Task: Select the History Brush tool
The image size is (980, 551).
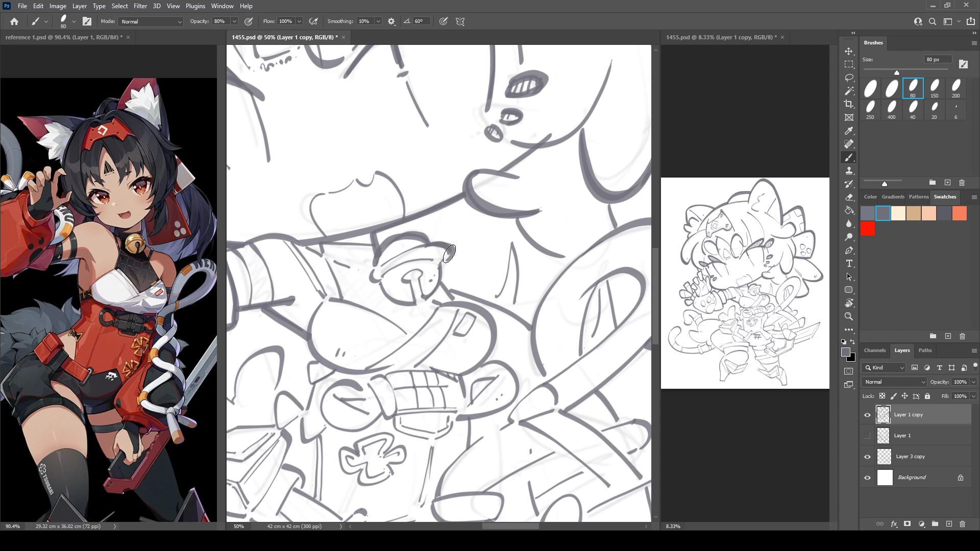Action: coord(849,184)
